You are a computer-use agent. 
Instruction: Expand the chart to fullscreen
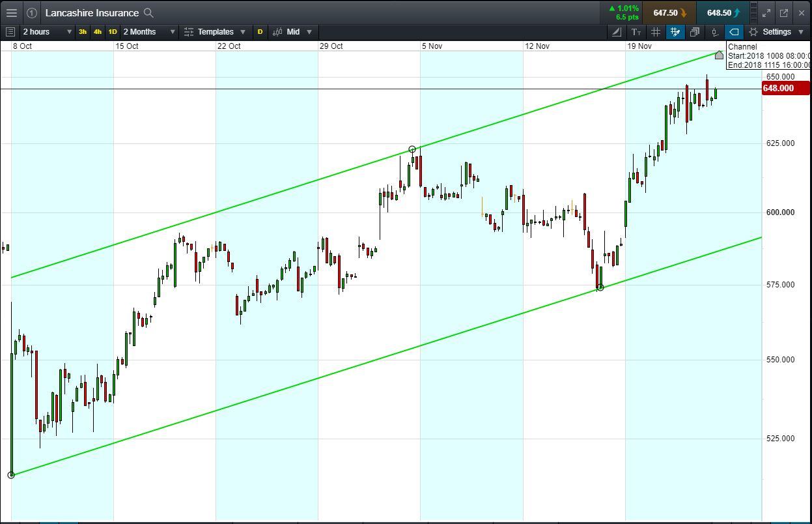click(x=766, y=12)
